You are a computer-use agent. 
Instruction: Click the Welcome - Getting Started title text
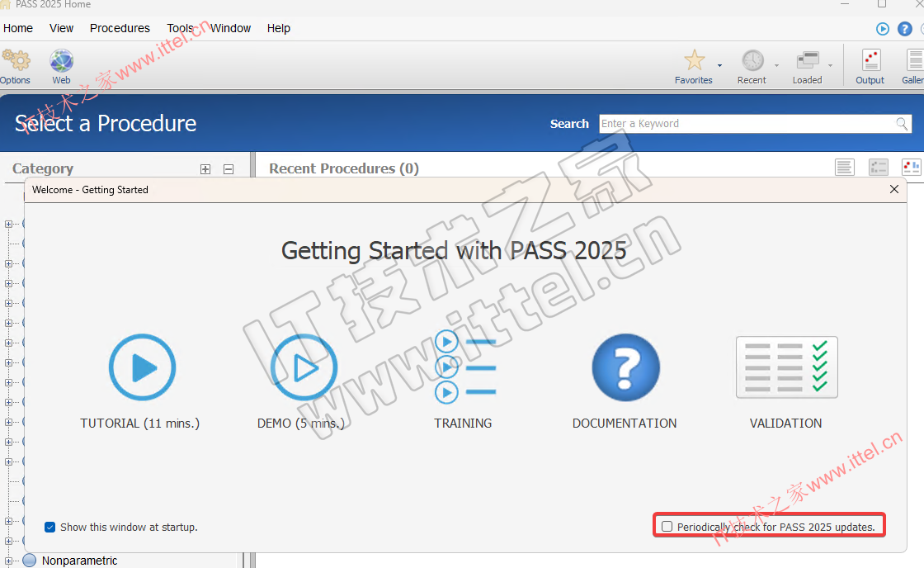point(90,190)
